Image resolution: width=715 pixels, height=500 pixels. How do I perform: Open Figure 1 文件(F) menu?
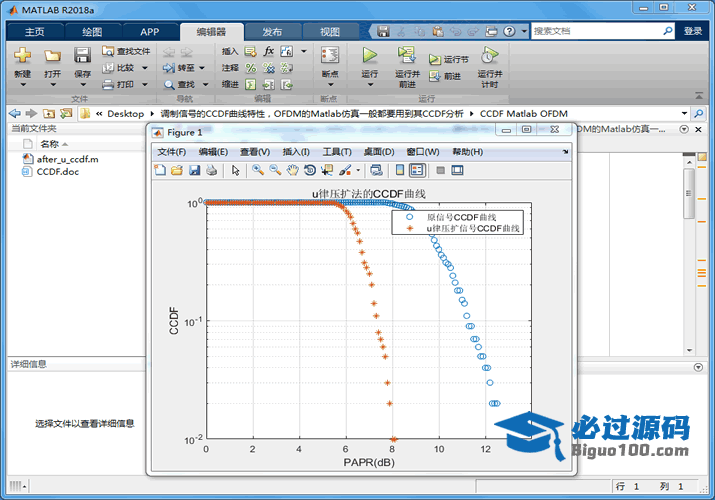click(171, 152)
